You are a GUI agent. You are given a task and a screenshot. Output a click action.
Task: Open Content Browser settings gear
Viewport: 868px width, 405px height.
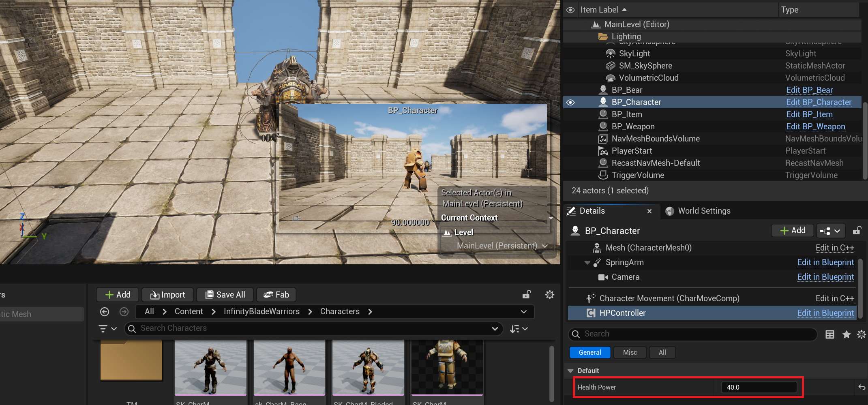[550, 295]
